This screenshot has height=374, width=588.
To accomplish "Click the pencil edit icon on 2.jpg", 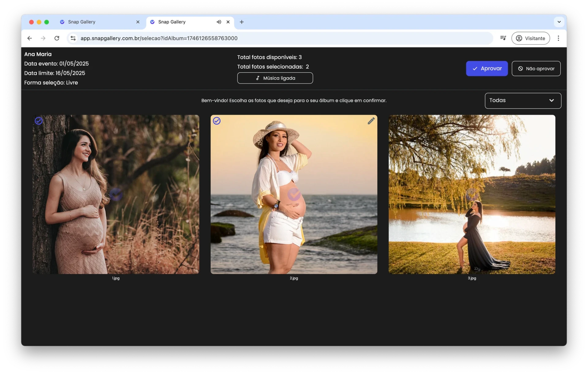I will point(371,121).
